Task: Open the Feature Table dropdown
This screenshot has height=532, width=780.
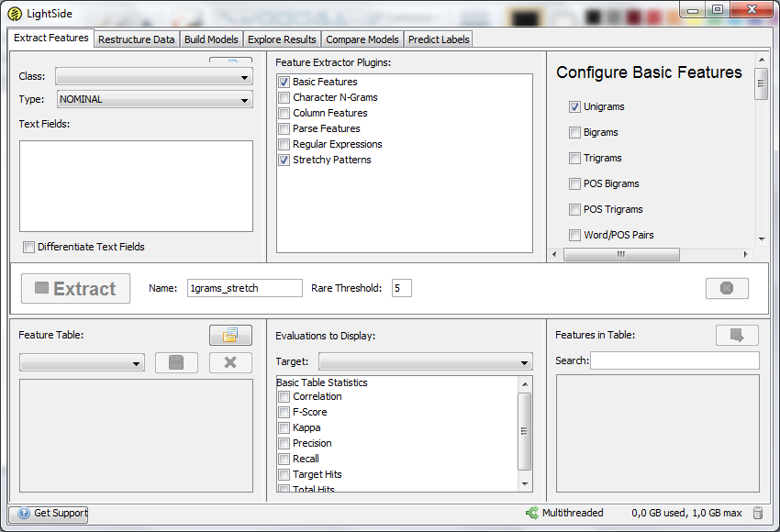Action: tap(82, 362)
